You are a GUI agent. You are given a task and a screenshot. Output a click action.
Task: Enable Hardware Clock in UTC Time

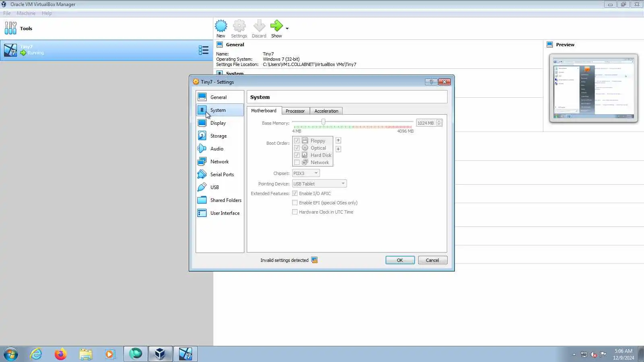pyautogui.click(x=295, y=212)
